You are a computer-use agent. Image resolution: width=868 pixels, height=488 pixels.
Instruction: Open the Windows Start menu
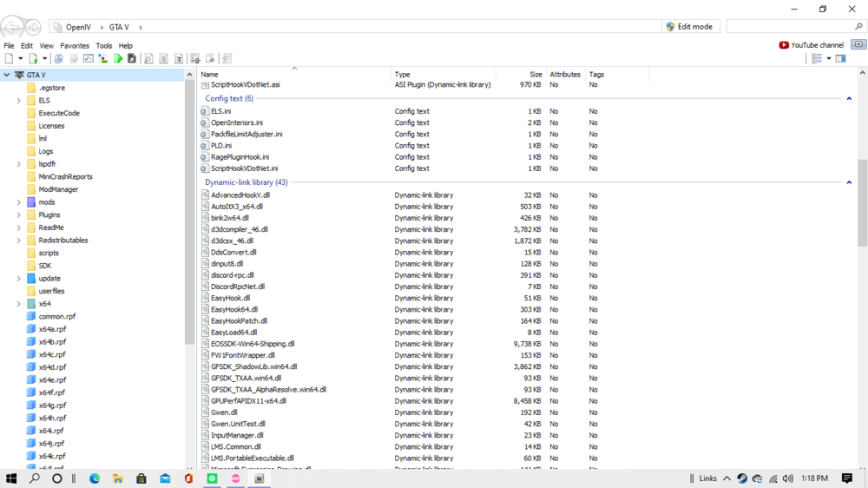coord(11,478)
